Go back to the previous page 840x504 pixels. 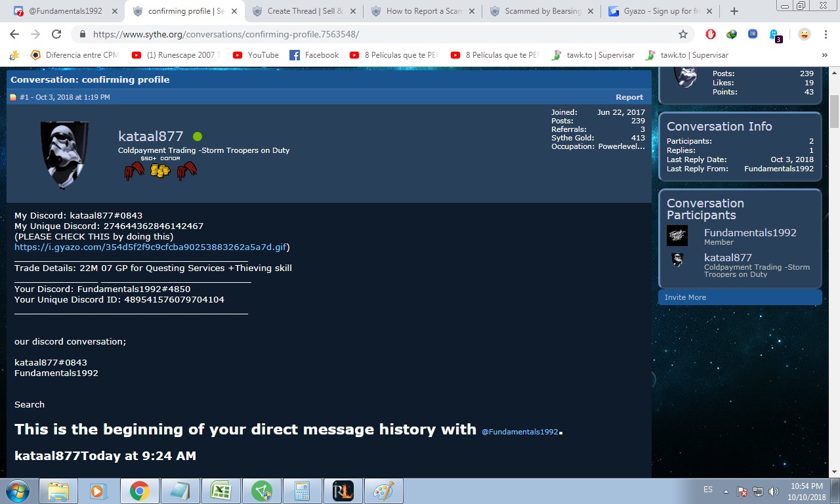coord(14,34)
